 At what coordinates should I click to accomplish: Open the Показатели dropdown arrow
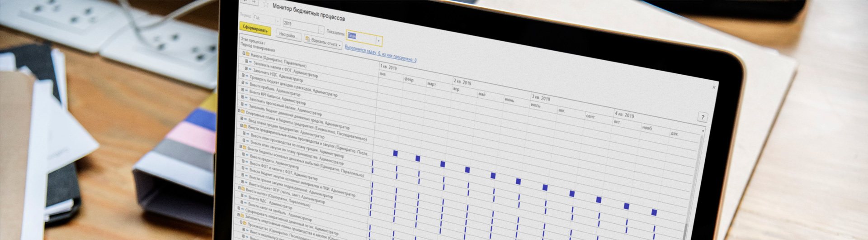(x=378, y=41)
